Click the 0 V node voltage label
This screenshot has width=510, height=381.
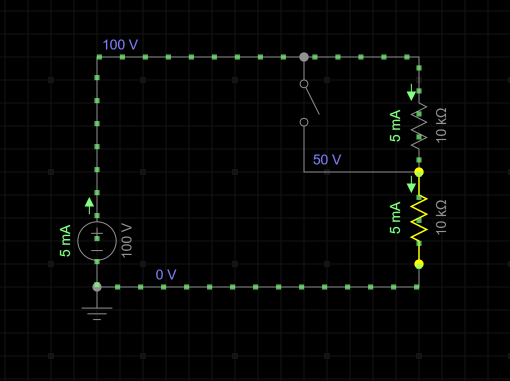tap(166, 275)
